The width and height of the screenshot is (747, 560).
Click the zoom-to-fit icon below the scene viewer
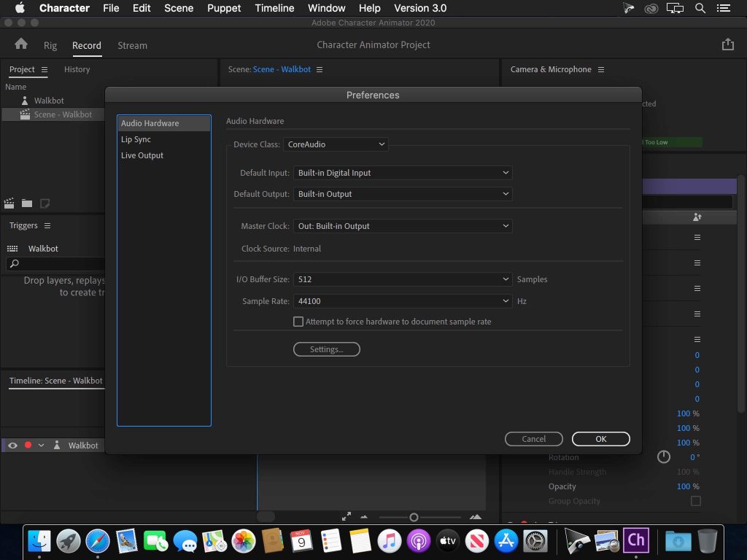point(347,516)
